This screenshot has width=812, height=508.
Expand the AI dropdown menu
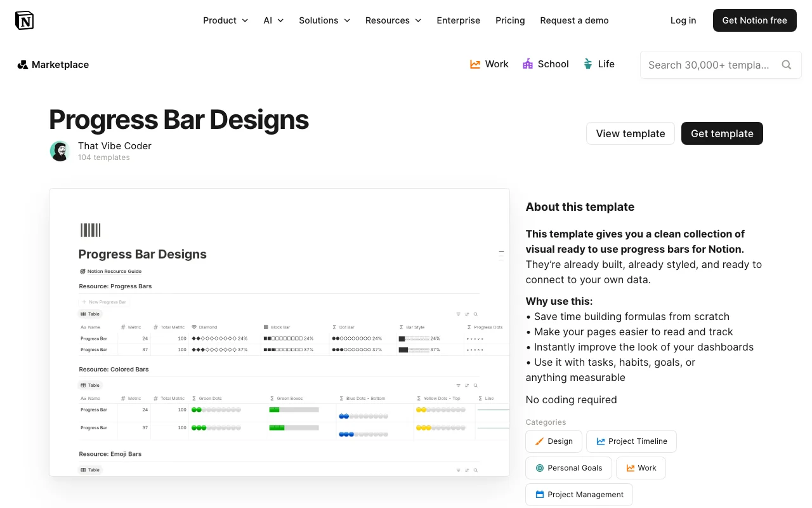click(274, 20)
